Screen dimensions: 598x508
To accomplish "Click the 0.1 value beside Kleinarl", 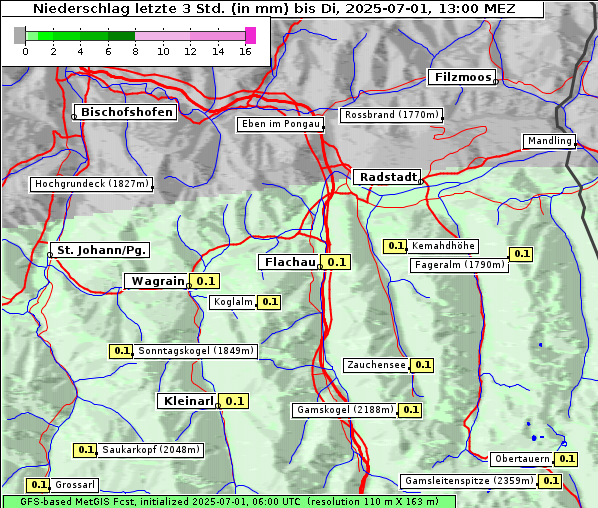I will pyautogui.click(x=234, y=401).
